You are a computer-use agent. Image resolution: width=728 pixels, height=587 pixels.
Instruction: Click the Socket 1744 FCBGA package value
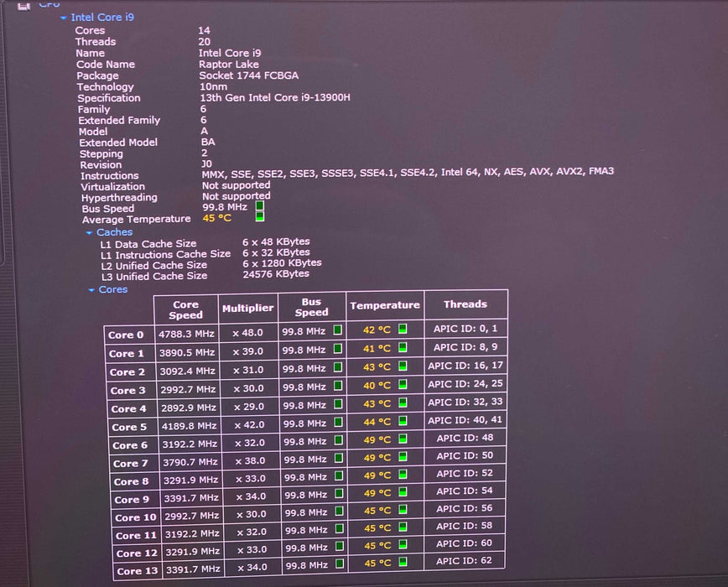(249, 75)
